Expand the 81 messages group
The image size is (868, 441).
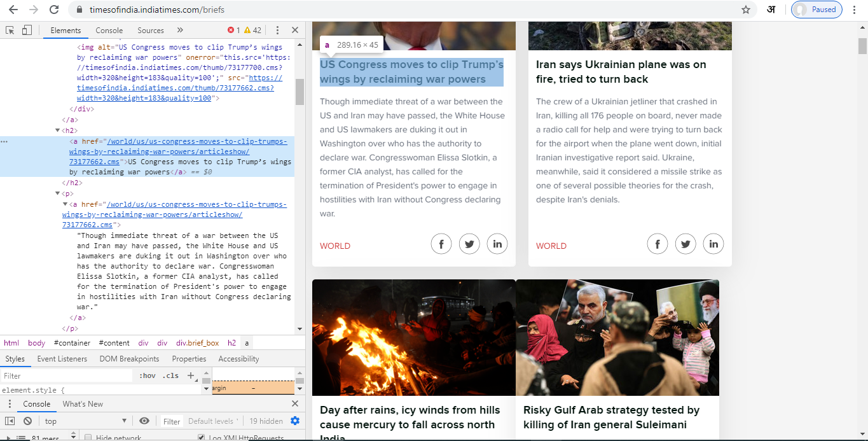[10, 438]
